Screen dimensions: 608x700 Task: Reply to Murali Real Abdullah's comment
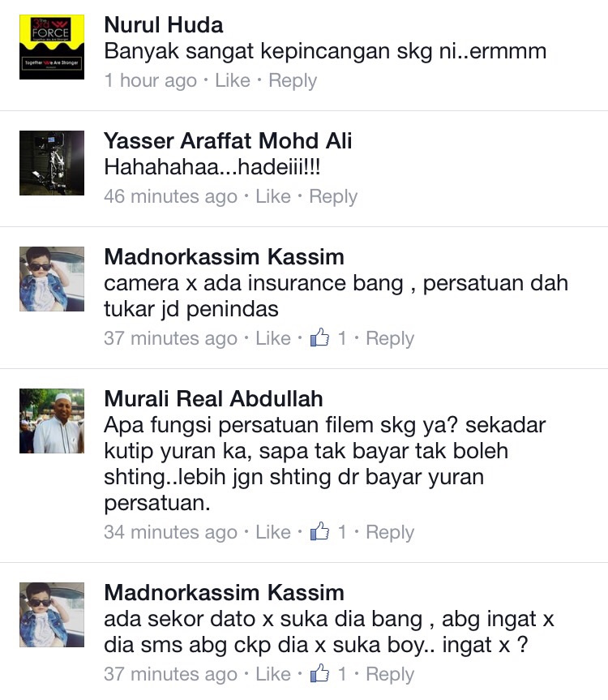tap(390, 533)
